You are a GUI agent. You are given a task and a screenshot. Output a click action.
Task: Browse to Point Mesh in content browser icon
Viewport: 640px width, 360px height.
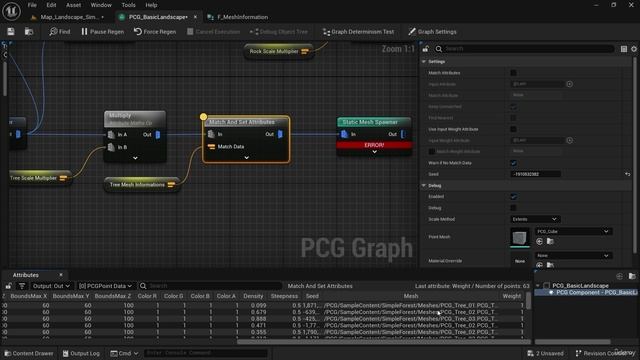point(550,241)
